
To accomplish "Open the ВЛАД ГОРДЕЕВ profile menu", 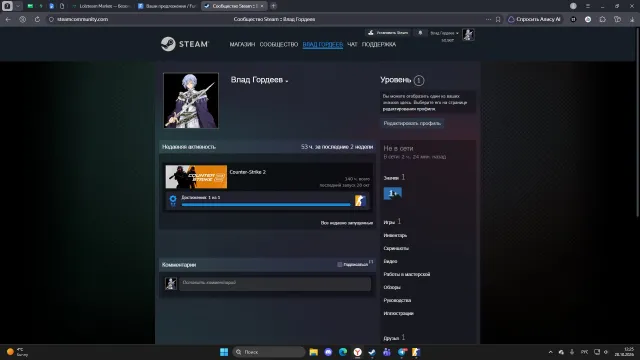I will coord(322,44).
